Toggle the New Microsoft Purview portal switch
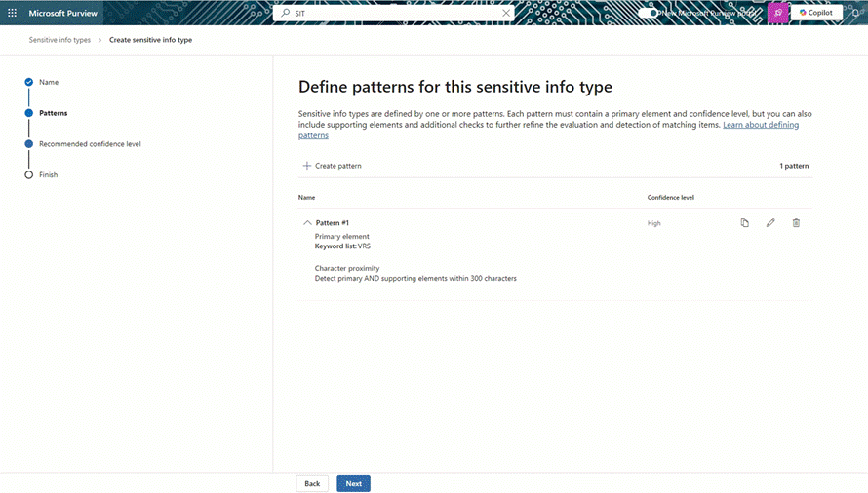This screenshot has width=868, height=493. point(649,13)
